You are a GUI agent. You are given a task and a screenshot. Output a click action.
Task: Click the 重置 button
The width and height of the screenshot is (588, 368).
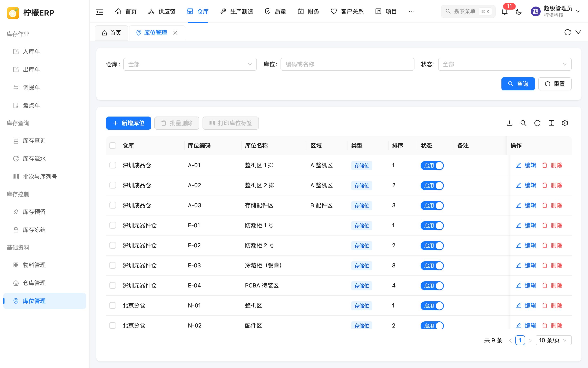click(555, 84)
